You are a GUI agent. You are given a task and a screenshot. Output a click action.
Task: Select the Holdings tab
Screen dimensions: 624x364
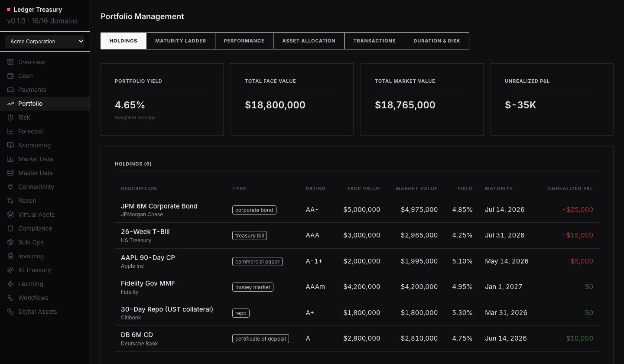click(123, 41)
